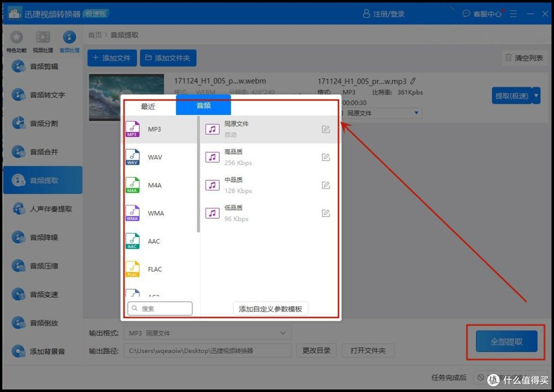
Task: Choose the MP3 format icon
Action: 132,129
